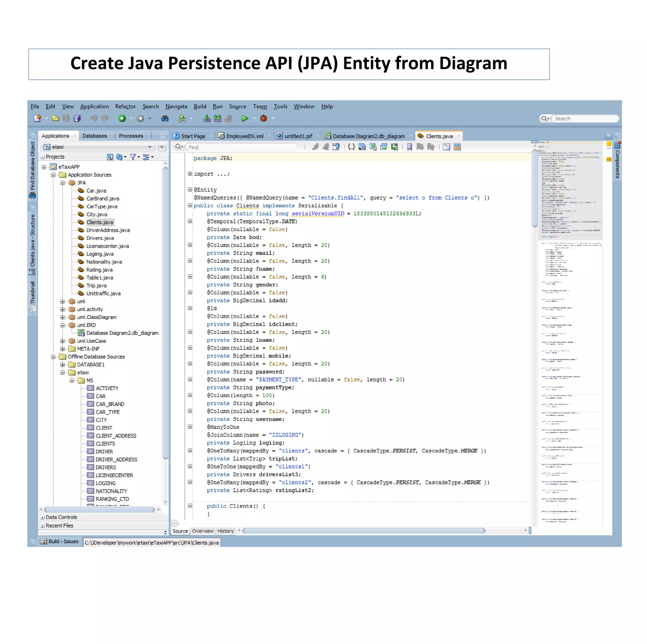Click the Refresh icon in Projects panel
The width and height of the screenshot is (647, 644).
[119, 157]
